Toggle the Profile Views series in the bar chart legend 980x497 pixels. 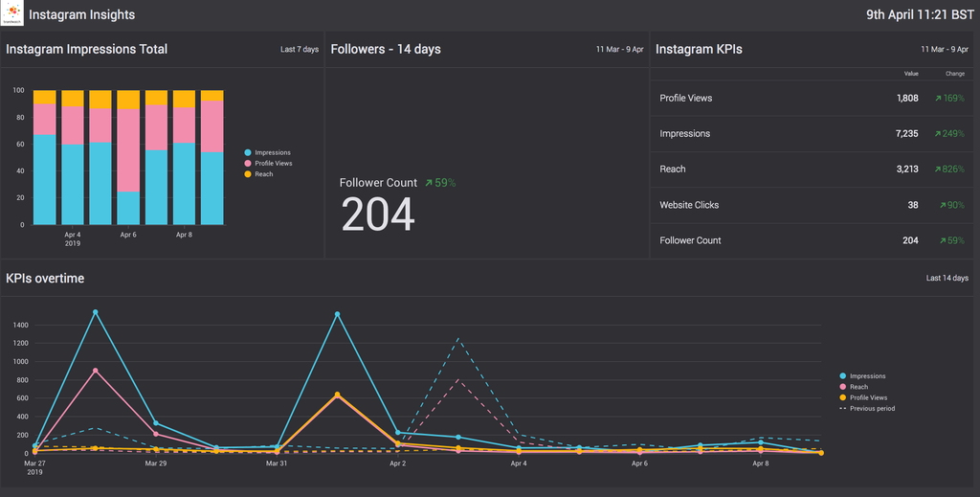coord(273,164)
